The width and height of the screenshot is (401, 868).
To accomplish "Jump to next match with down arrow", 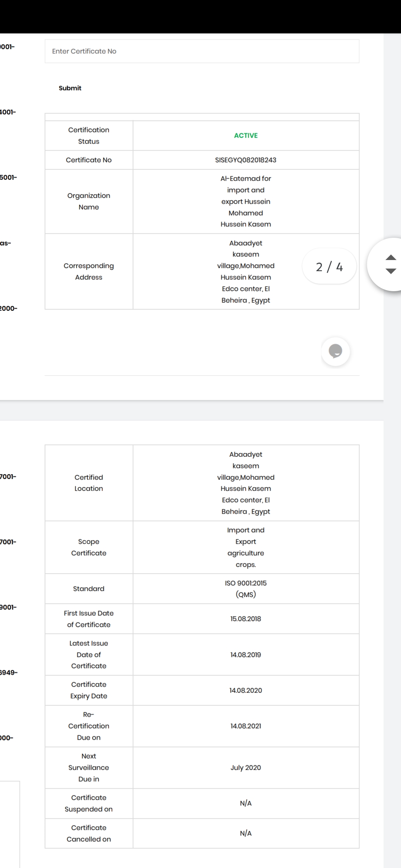I will 391,271.
